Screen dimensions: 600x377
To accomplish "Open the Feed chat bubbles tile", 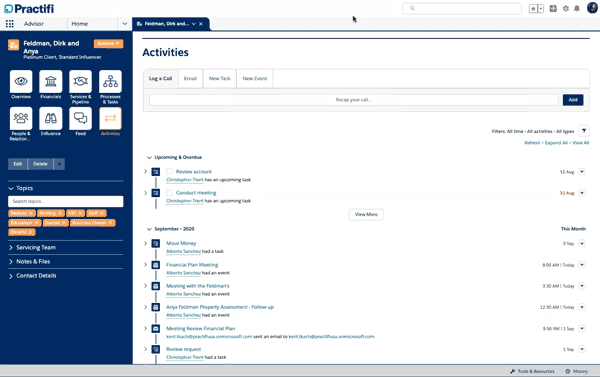I will [80, 118].
